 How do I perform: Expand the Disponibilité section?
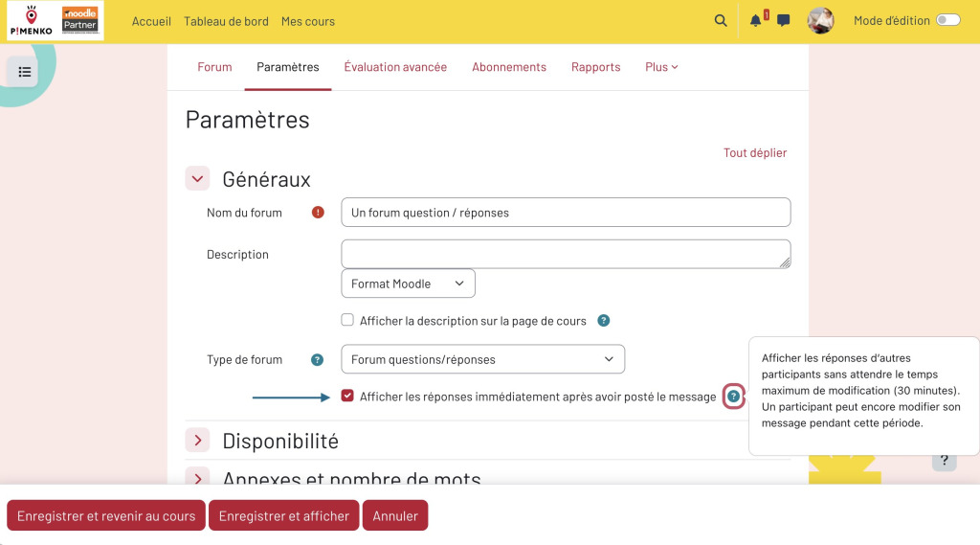(197, 441)
